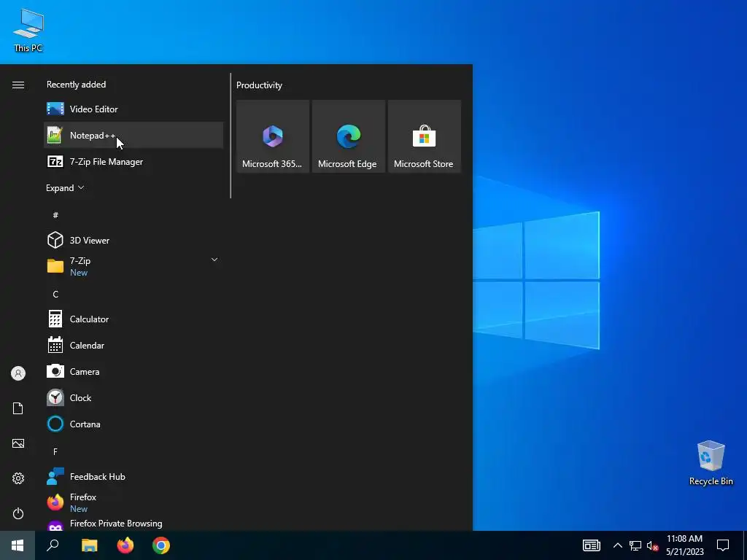This screenshot has width=747, height=560.
Task: Launch Firefox from the taskbar
Action: (x=125, y=545)
